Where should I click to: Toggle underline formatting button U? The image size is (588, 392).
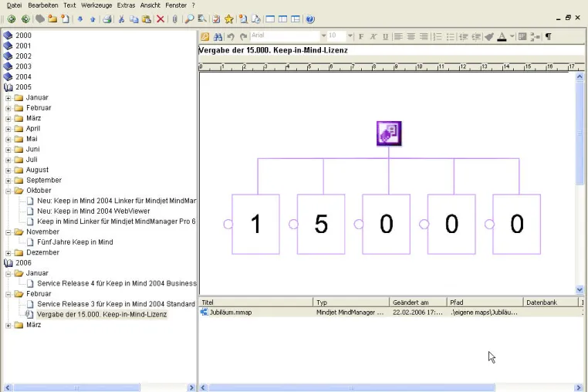pyautogui.click(x=385, y=37)
